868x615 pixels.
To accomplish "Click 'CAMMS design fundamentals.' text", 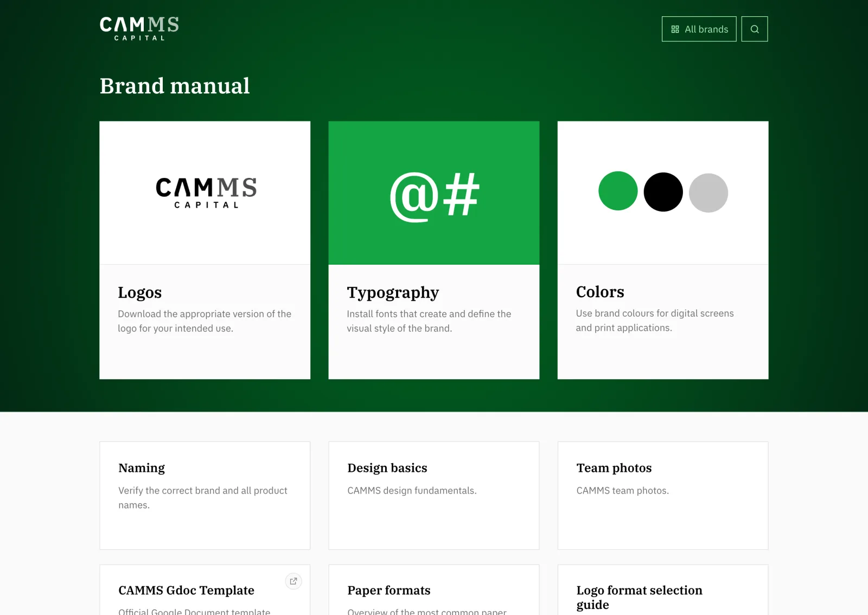I will 412,491.
